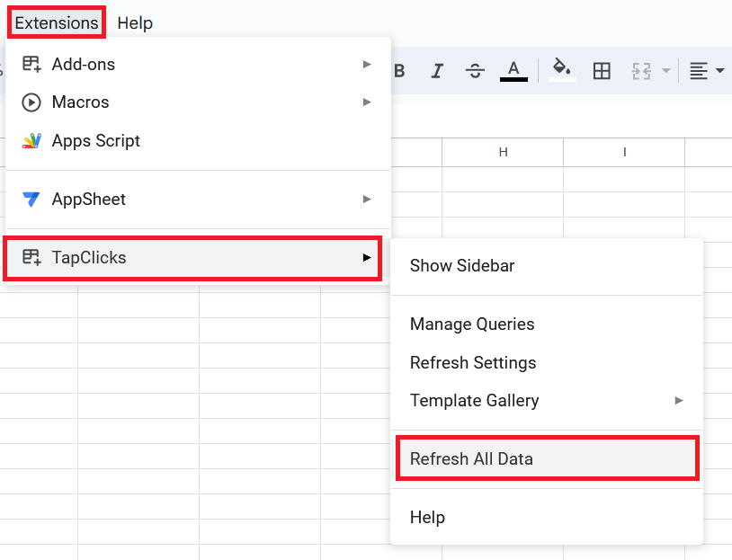Open the borders tool

(x=602, y=71)
